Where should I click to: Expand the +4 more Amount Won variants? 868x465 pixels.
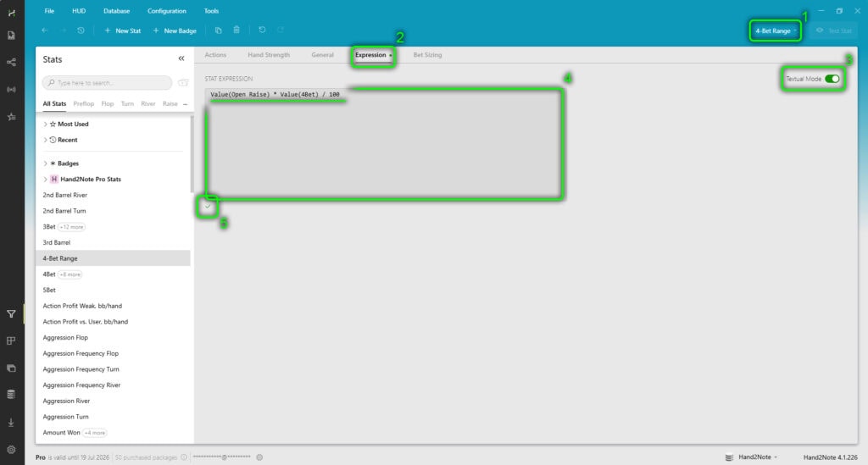tap(95, 433)
